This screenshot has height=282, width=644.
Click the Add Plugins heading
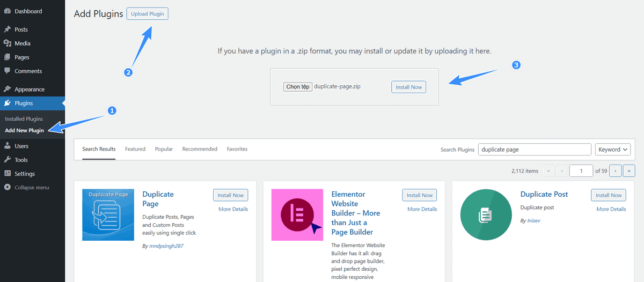click(x=99, y=14)
